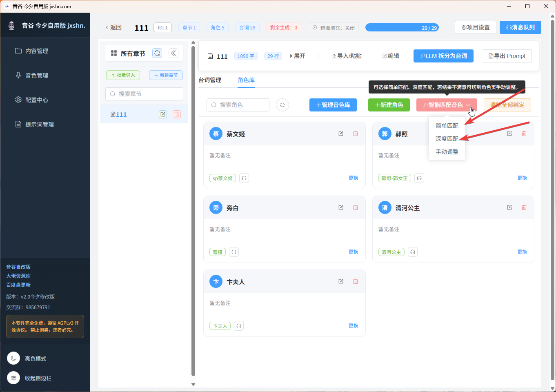Delete chapter 111 with trash icon

click(177, 114)
